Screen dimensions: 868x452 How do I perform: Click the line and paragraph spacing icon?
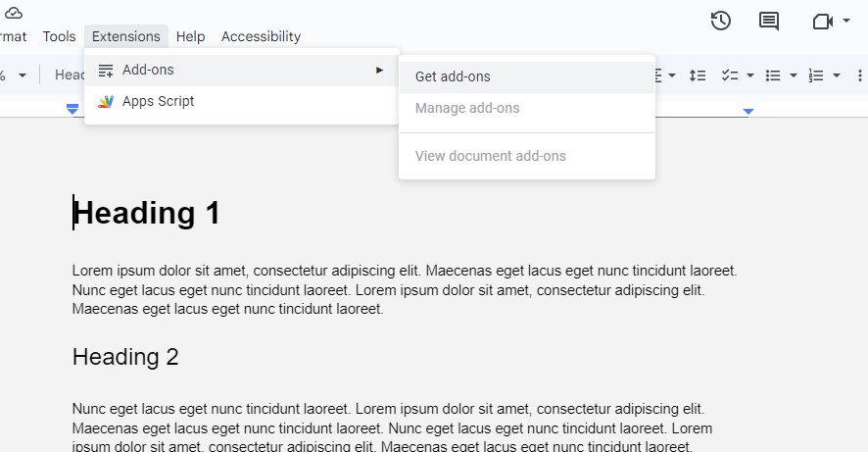point(698,75)
